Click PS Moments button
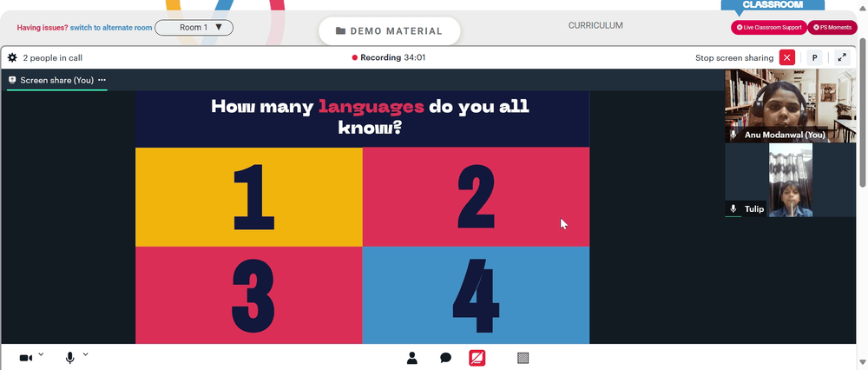This screenshot has width=868, height=370. click(x=832, y=27)
